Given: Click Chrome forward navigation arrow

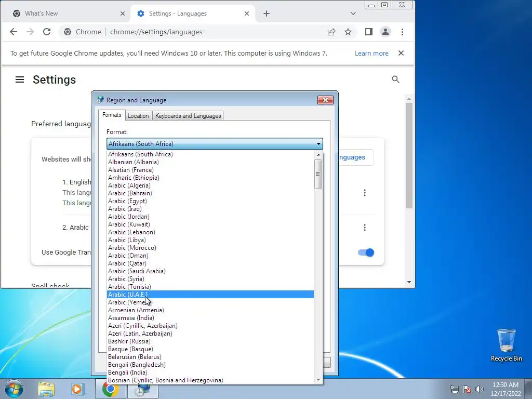Looking at the screenshot, I should tap(30, 32).
